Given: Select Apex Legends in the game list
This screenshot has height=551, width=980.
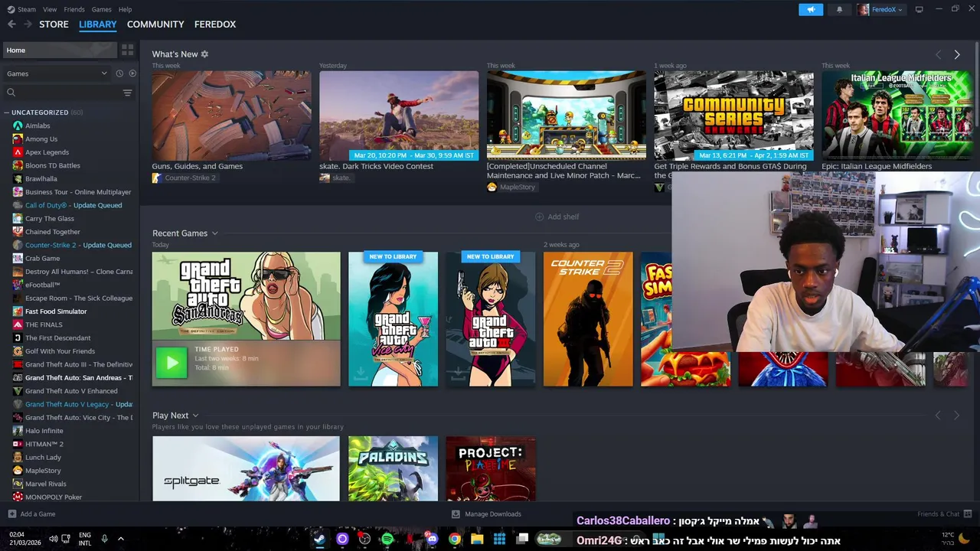Looking at the screenshot, I should pyautogui.click(x=47, y=152).
